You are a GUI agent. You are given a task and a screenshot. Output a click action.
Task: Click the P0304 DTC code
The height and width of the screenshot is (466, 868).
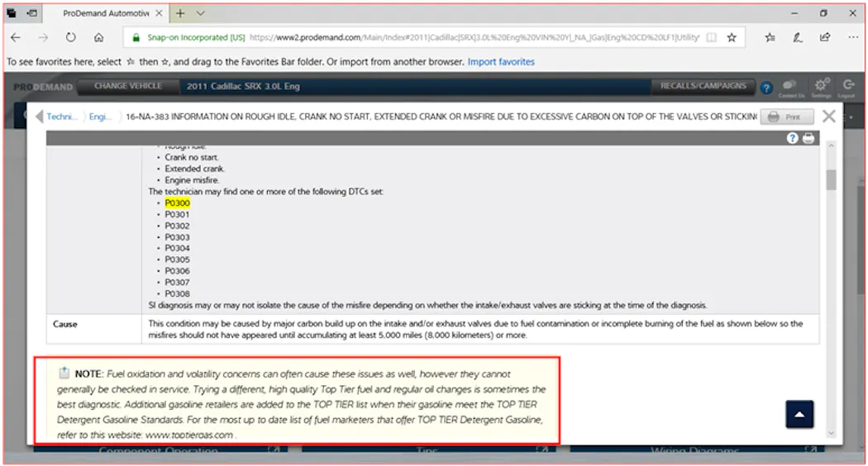pyautogui.click(x=177, y=249)
